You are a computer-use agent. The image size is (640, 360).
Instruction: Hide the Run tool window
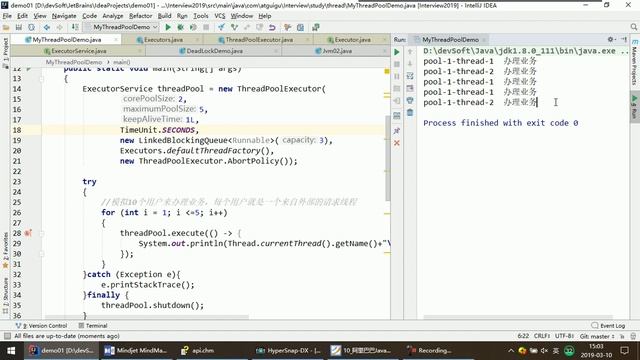pyautogui.click(x=624, y=40)
